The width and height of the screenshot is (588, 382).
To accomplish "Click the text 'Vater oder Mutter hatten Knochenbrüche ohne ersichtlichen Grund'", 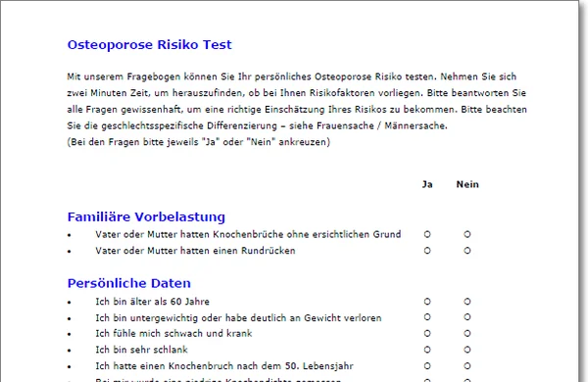I will [248, 234].
